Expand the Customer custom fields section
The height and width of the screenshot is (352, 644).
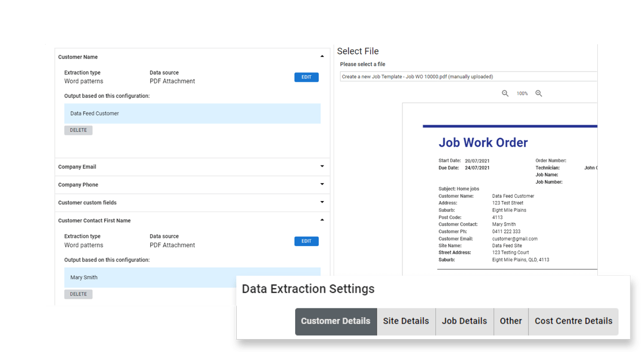pyautogui.click(x=322, y=203)
